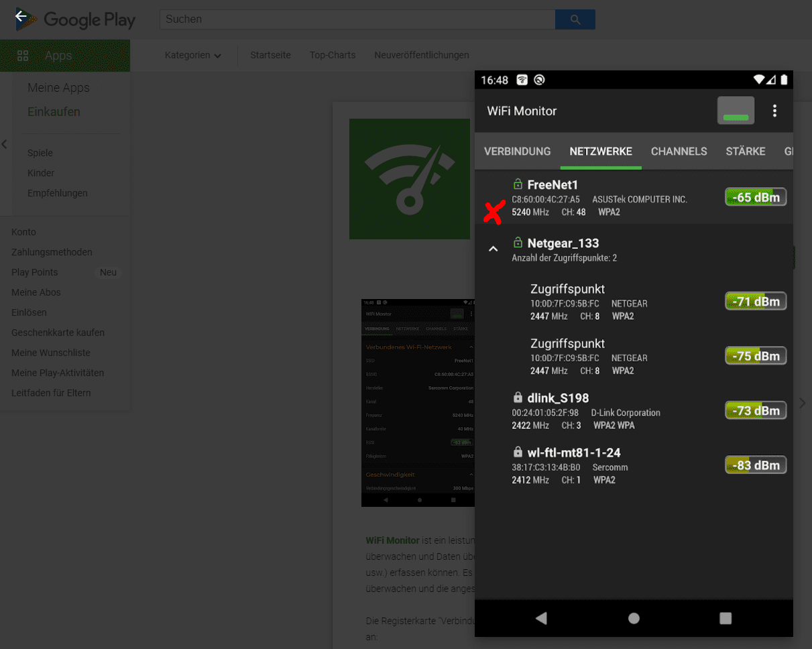Tap the Android recent apps square

tap(726, 618)
